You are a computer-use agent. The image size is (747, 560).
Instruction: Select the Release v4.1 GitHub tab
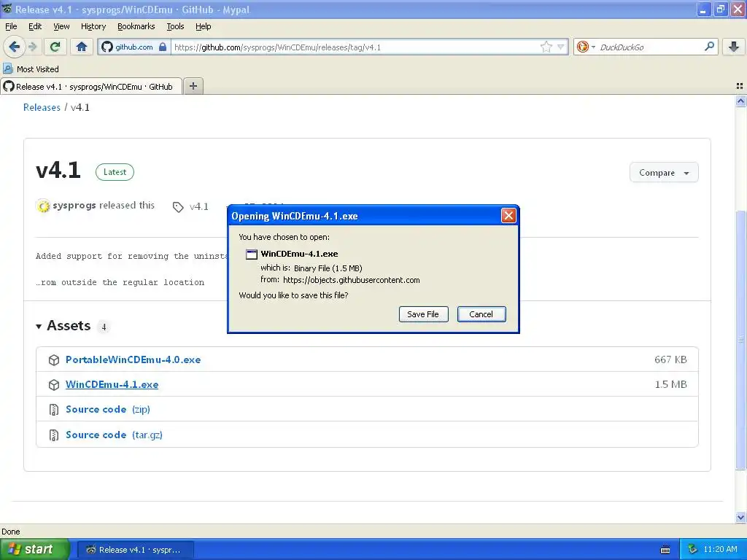click(x=91, y=86)
